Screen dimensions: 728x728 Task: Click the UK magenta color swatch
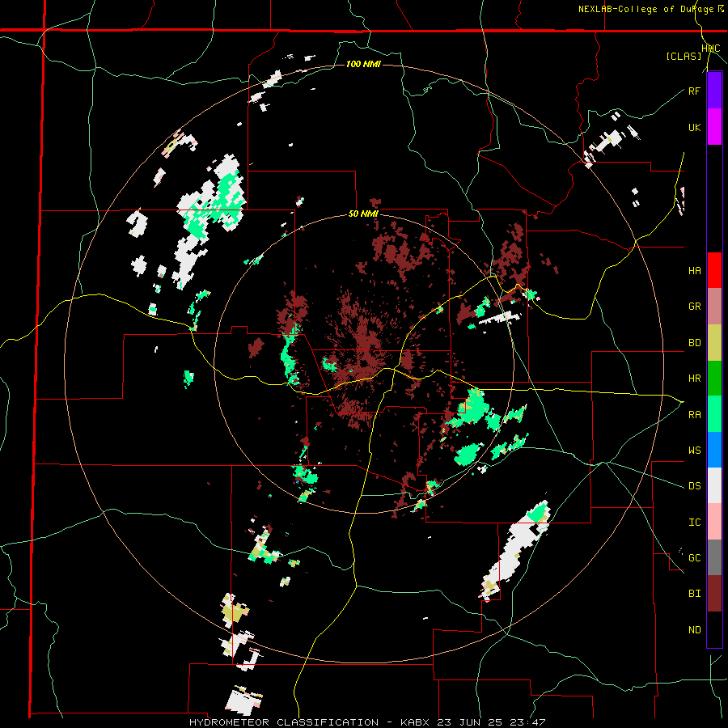[x=714, y=127]
